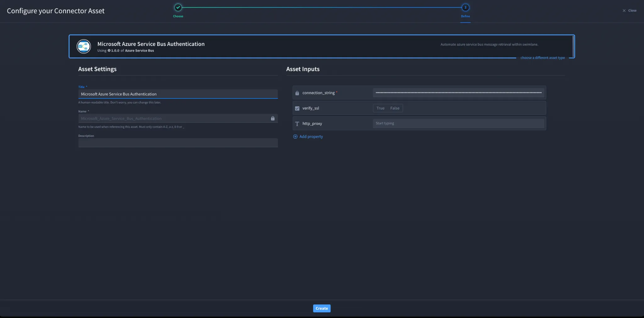Click the Asset Inputs heading
Screen dimensions: 644x318
[303, 69]
